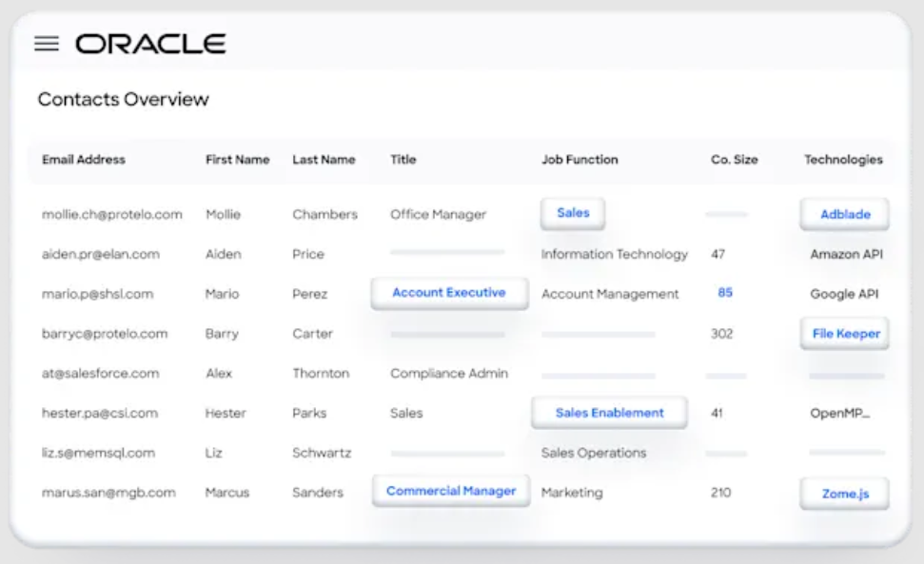Click the Amazon API technology cell
Viewport: 924px width, 564px height.
[x=846, y=254]
